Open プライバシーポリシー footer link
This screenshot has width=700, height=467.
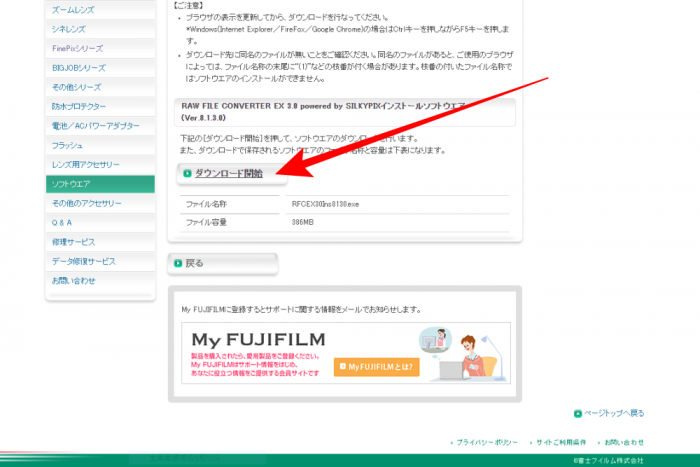tap(487, 442)
